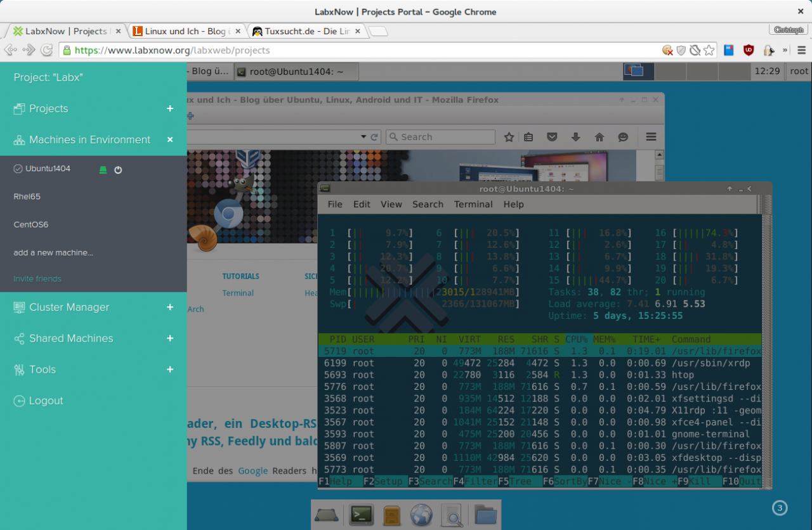Open a new Chrome tab
The image size is (812, 530).
pyautogui.click(x=378, y=31)
